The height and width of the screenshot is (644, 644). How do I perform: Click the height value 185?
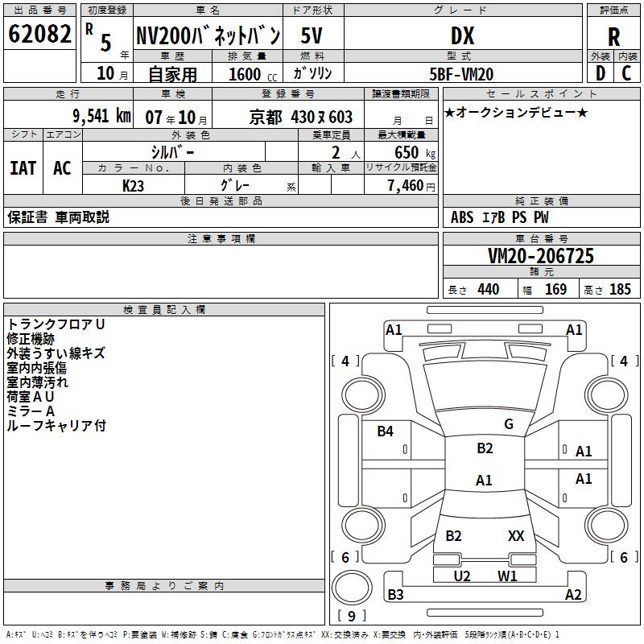tap(620, 289)
